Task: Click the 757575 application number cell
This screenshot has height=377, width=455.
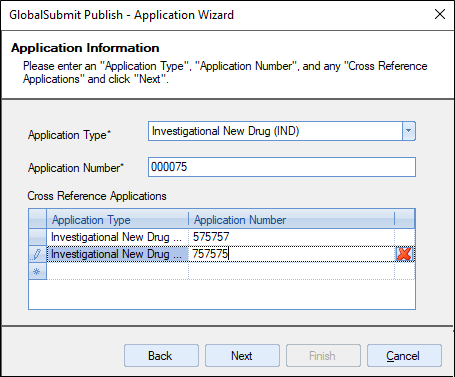Action: [x=291, y=254]
